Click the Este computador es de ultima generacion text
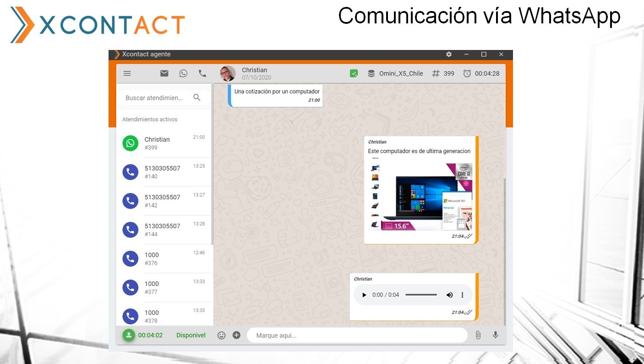Screen dimensions: 644x364 [419, 151]
